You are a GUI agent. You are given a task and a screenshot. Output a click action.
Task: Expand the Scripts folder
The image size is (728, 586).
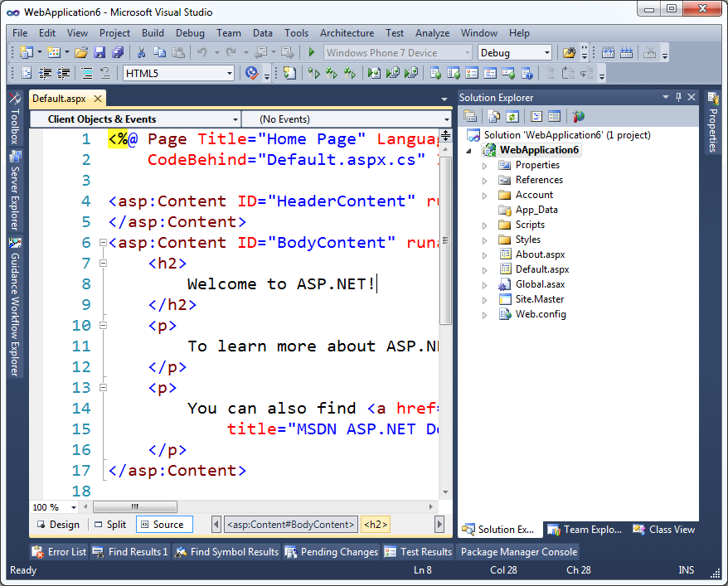485,225
